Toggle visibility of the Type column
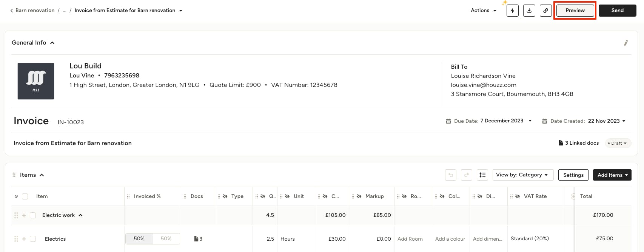The image size is (644, 252). click(x=225, y=196)
